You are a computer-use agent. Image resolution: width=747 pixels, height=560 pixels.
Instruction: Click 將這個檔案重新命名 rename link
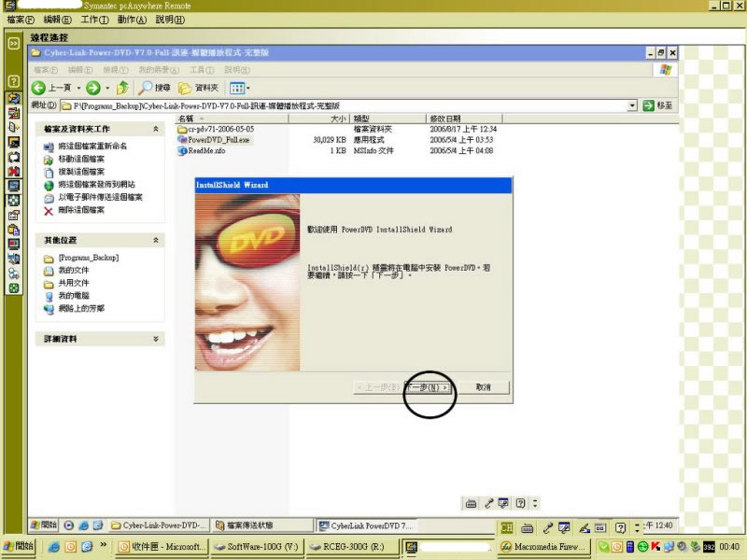[92, 147]
